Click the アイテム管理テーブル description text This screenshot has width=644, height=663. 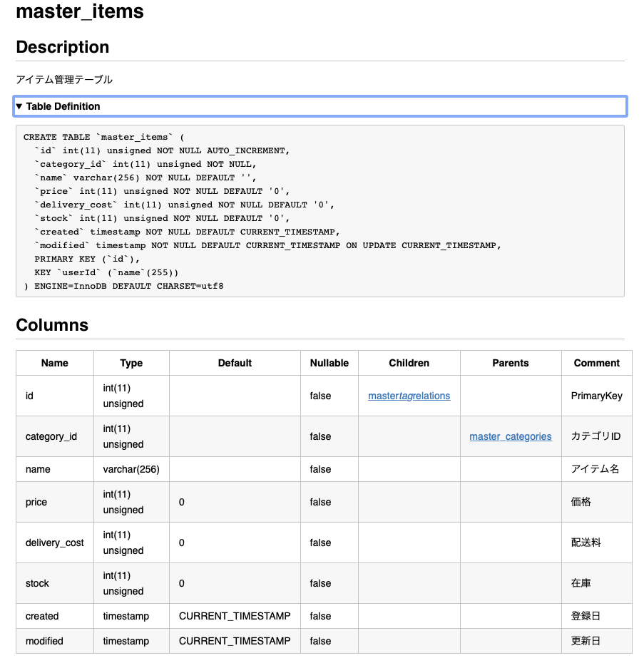click(64, 79)
